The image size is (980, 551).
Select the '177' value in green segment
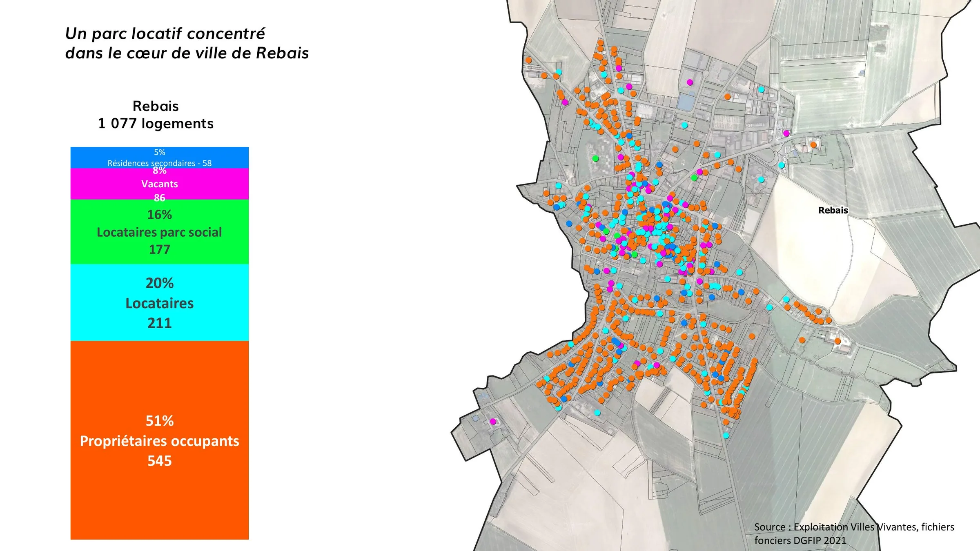tap(160, 249)
